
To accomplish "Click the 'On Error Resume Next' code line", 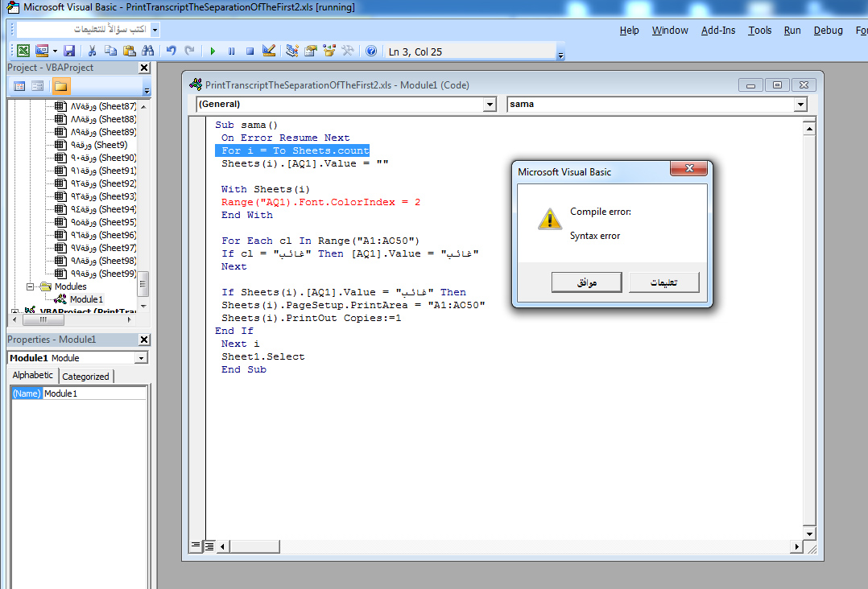I will click(x=285, y=138).
